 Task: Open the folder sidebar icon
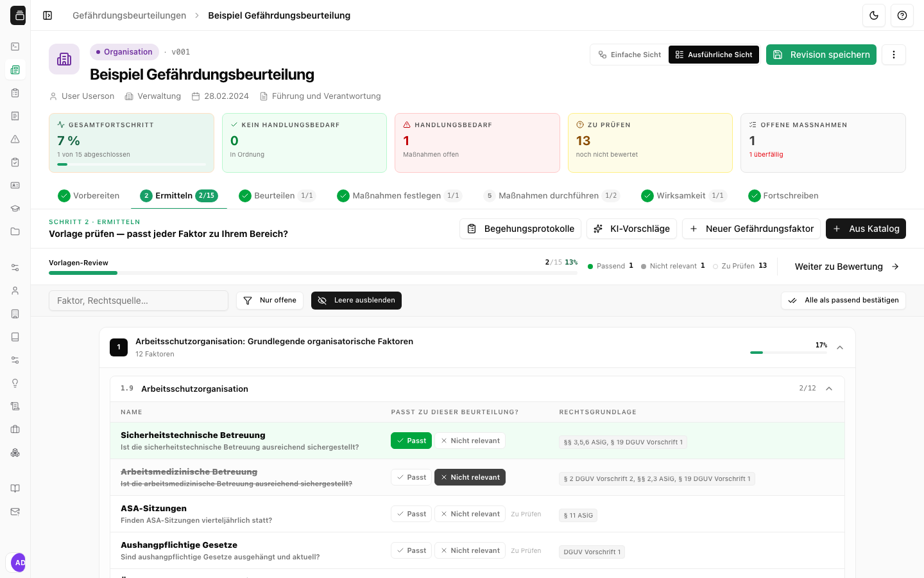[x=15, y=232]
